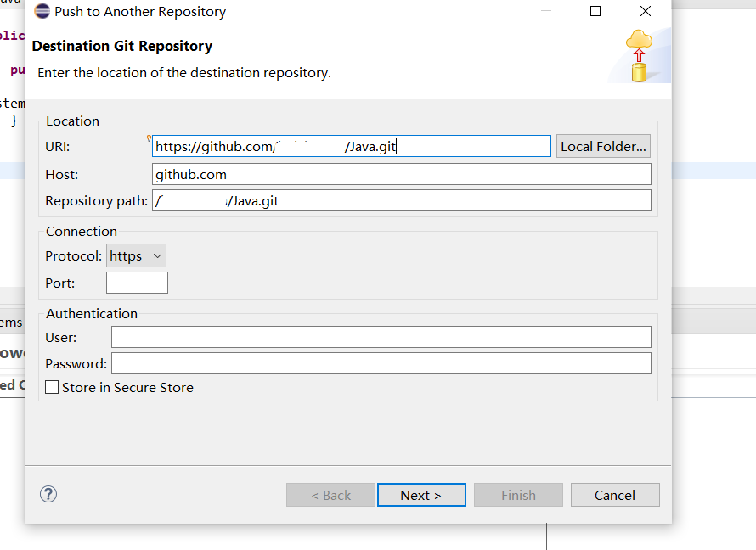Click the cloud upload repository banner icon
Image resolution: width=756 pixels, height=550 pixels.
point(640,55)
